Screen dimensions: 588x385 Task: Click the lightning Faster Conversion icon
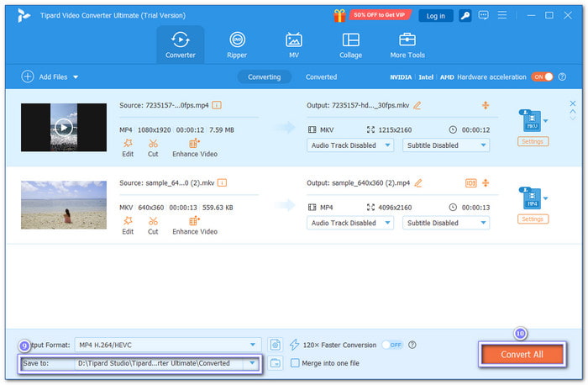point(294,345)
